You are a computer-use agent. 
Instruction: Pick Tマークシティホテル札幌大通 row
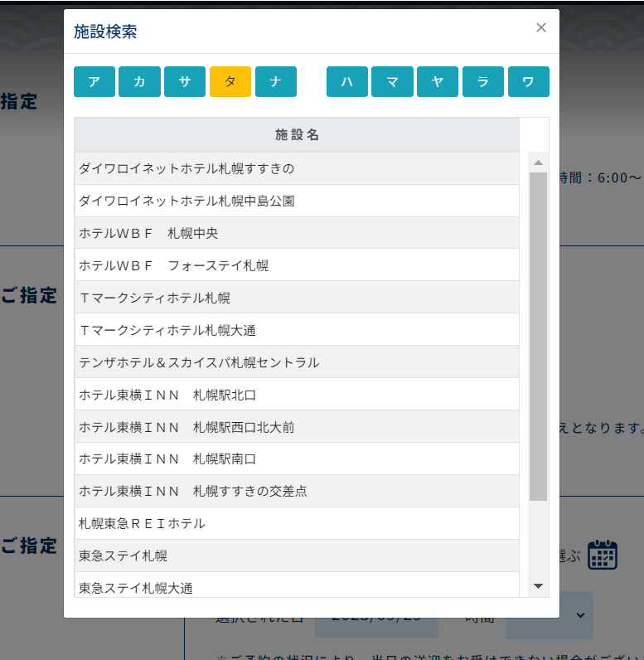click(x=297, y=330)
